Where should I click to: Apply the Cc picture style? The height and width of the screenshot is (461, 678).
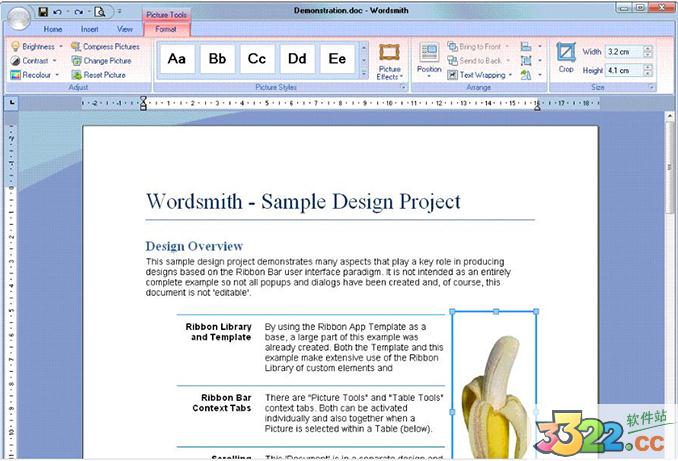click(257, 59)
